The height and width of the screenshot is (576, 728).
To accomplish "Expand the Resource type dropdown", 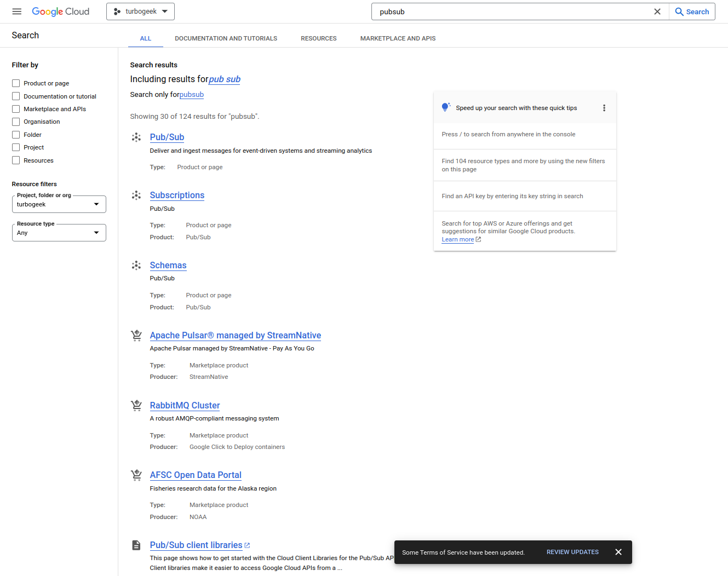I will [x=59, y=233].
